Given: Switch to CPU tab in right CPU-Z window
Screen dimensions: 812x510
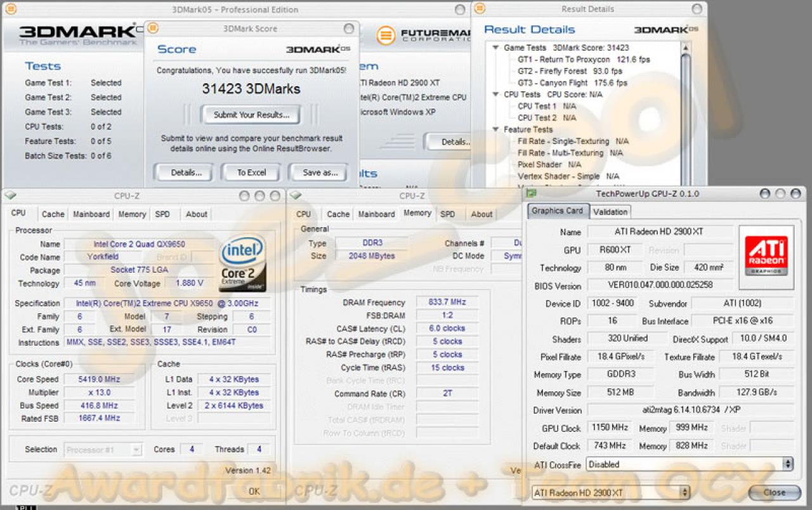Looking at the screenshot, I should [x=304, y=214].
